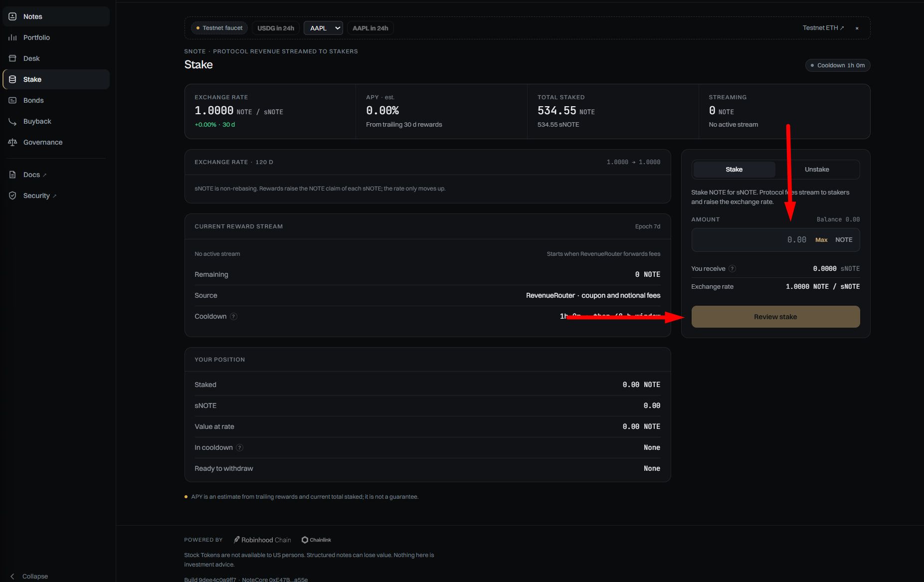
Task: Click the Epoch 7d label
Action: tap(647, 226)
